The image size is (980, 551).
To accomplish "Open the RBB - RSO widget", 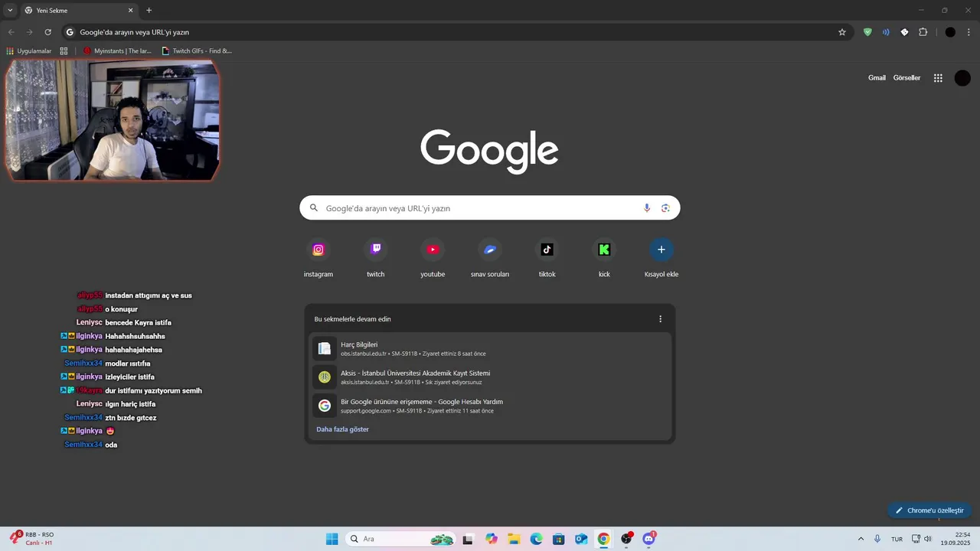I will coord(31,539).
